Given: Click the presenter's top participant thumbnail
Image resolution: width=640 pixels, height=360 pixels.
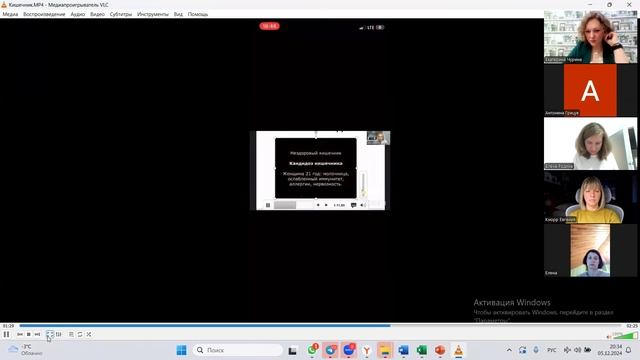Looking at the screenshot, I should [x=591, y=37].
